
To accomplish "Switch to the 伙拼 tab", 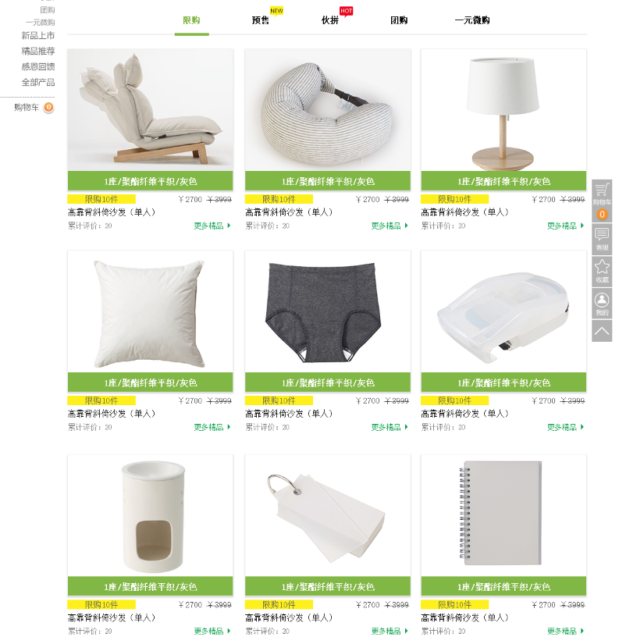I will click(x=329, y=20).
